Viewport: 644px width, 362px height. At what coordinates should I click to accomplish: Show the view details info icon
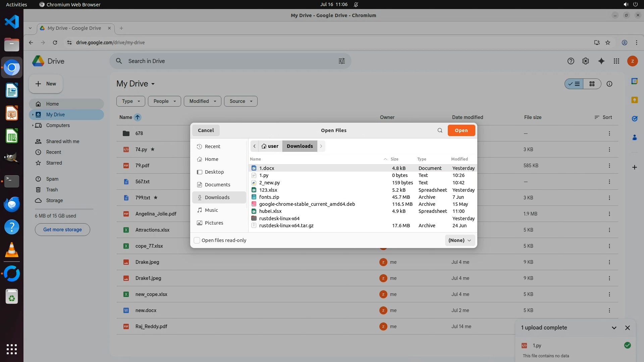(609, 84)
